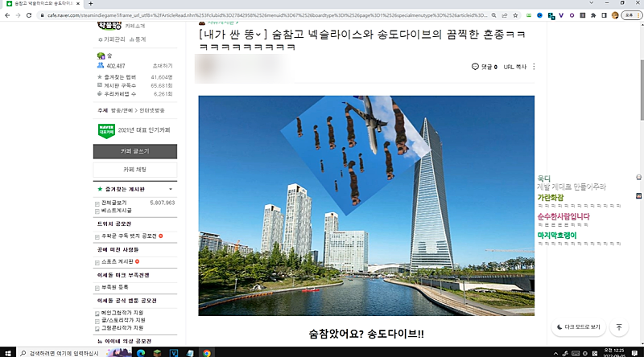Toggle 다크 모드로 보기 dark mode
This screenshot has height=357, width=644.
[x=580, y=327]
